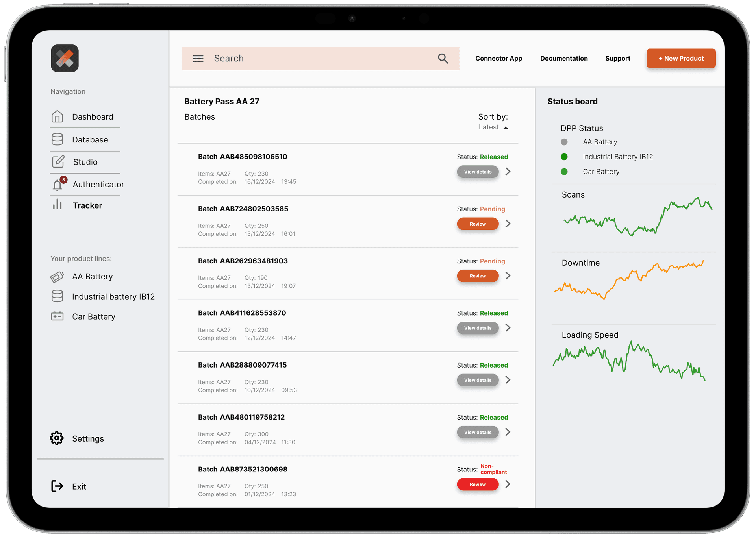The image size is (756, 538).
Task: Open the Sort by Latest dropdown
Action: [493, 127]
